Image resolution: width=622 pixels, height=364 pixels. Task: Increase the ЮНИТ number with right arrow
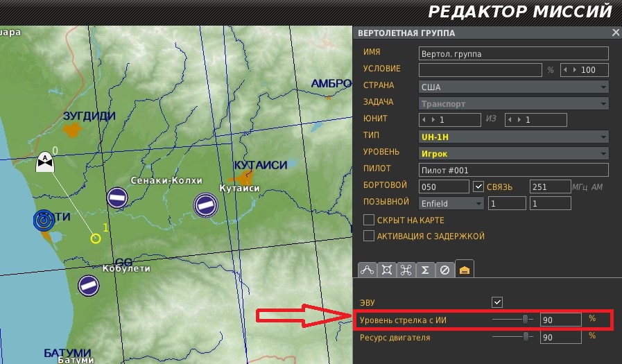click(433, 120)
